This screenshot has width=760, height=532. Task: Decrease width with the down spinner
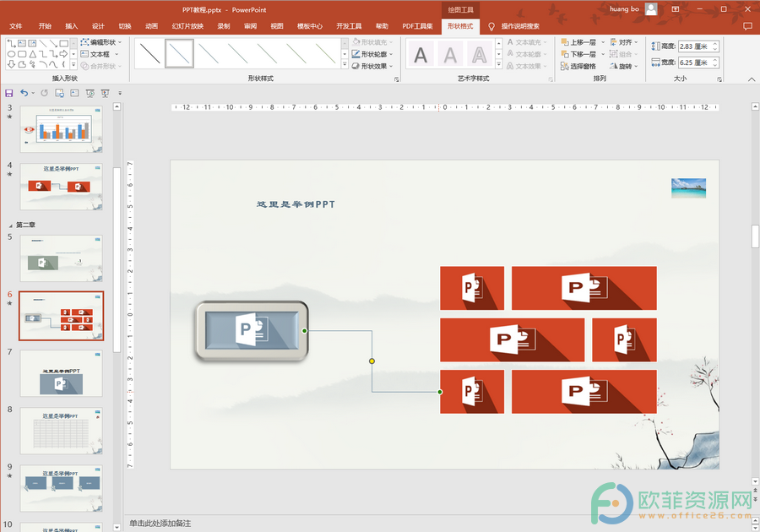coord(715,65)
